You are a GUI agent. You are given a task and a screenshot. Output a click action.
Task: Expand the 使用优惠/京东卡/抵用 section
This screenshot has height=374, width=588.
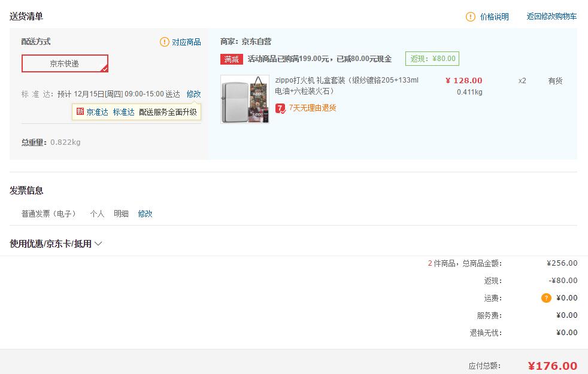point(56,244)
